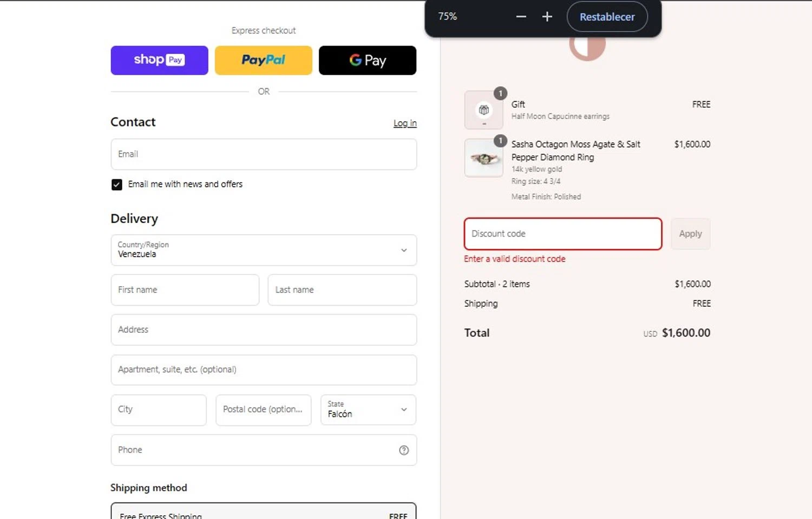Click the phone help question mark icon
This screenshot has width=812, height=519.
tap(404, 450)
